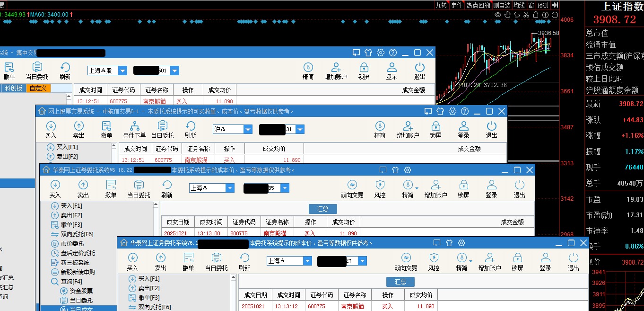Image resolution: width=644 pixels, height=311 pixels.
Task: Toggle the eye visibility icon on chart
Action: pos(498,15)
